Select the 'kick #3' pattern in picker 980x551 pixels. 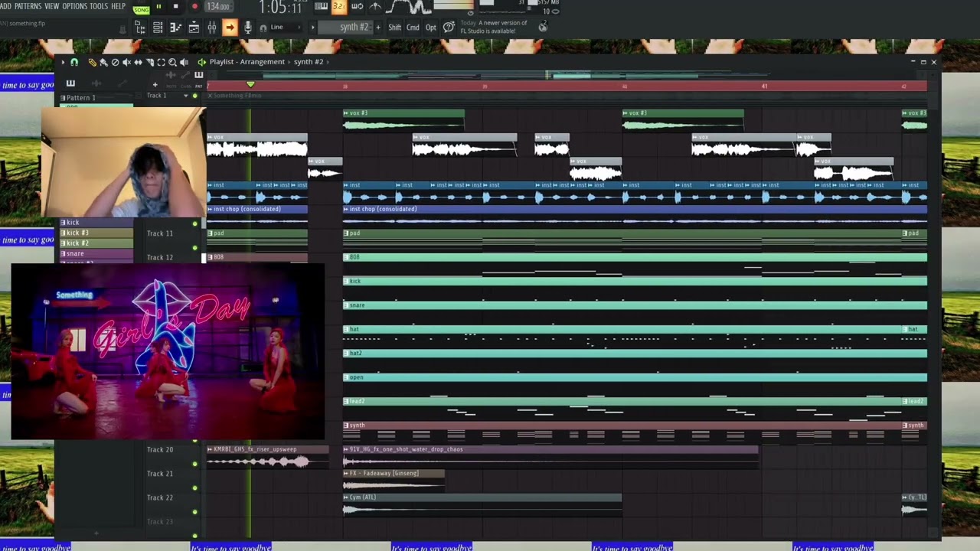point(96,233)
